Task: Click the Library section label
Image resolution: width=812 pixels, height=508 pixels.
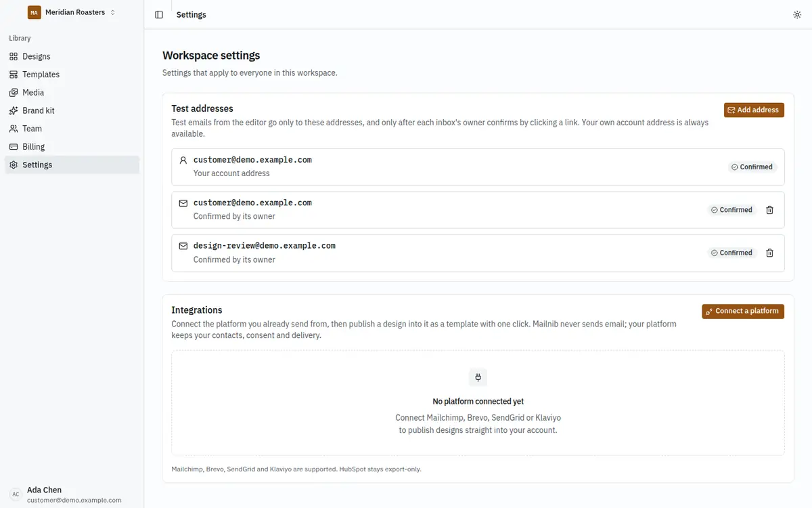Action: (x=20, y=39)
